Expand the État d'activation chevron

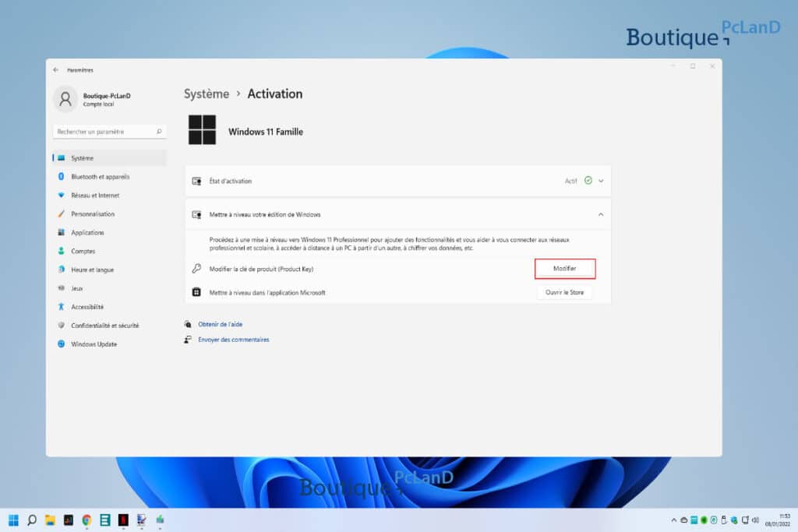(601, 181)
